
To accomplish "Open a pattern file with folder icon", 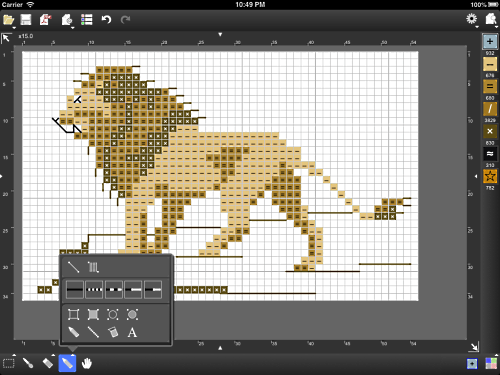I will click(8, 20).
